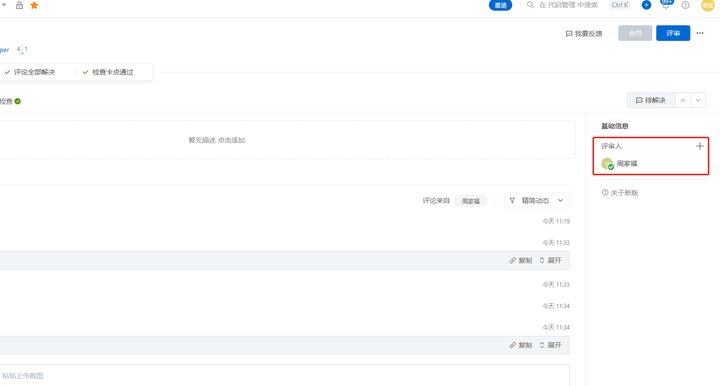Open notifications with the 99+ badge
Image resolution: width=720 pixels, height=386 pixels.
pyautogui.click(x=666, y=4)
